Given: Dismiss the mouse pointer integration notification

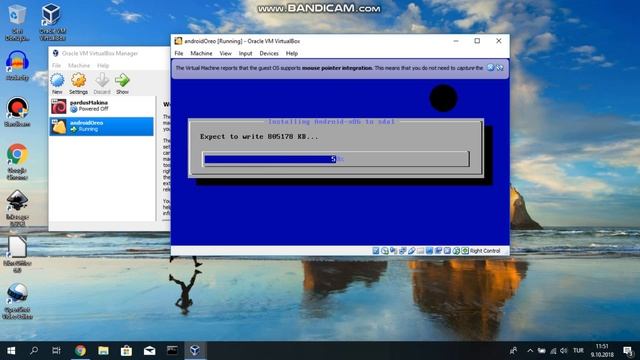Looking at the screenshot, I should click(490, 68).
